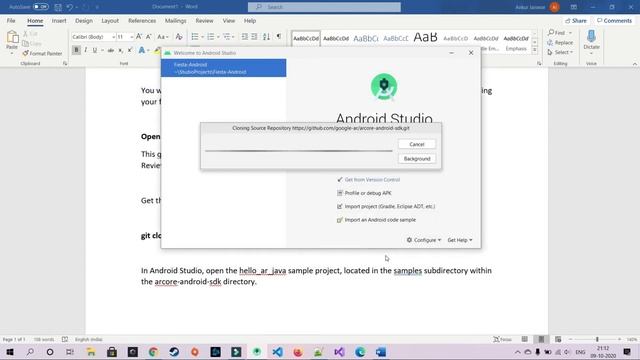Click the Increase Indent icon
Screen dimensions: 640x360
pyautogui.click(x=254, y=37)
